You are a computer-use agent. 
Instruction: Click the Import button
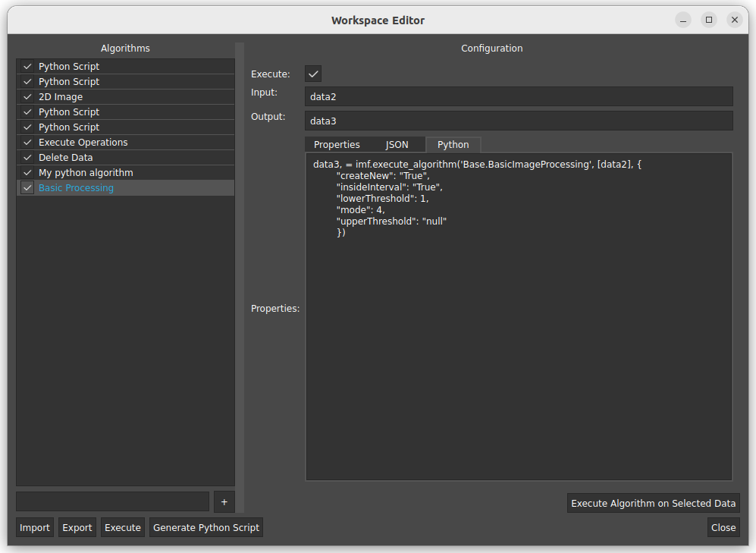tap(34, 527)
